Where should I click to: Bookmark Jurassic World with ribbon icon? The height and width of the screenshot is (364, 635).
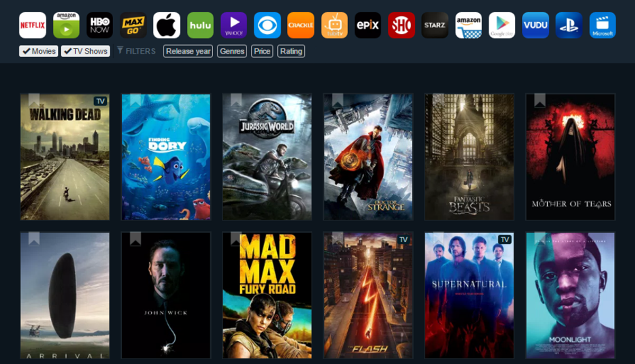pyautogui.click(x=236, y=101)
